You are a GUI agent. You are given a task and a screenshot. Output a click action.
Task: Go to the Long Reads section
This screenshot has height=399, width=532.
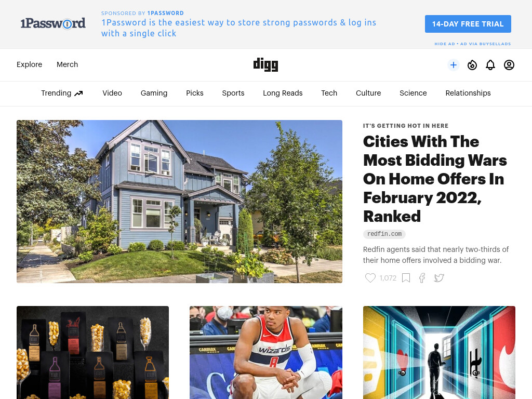pos(283,93)
